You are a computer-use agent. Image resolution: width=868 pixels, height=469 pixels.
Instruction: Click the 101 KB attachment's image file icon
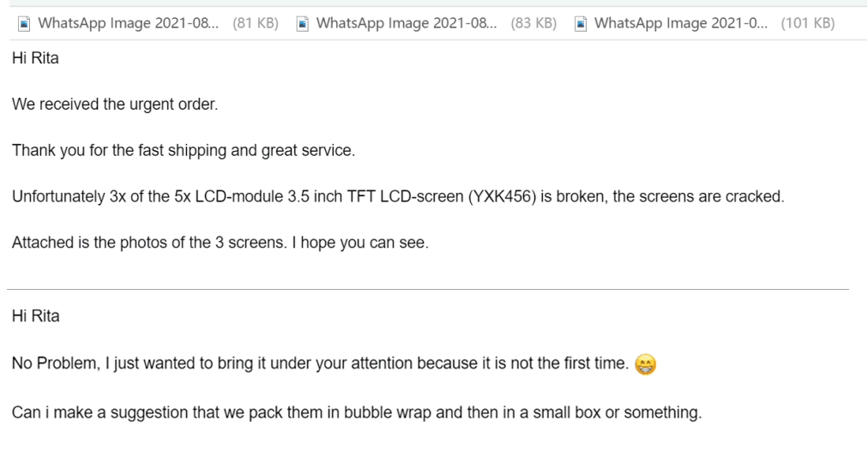coord(581,24)
